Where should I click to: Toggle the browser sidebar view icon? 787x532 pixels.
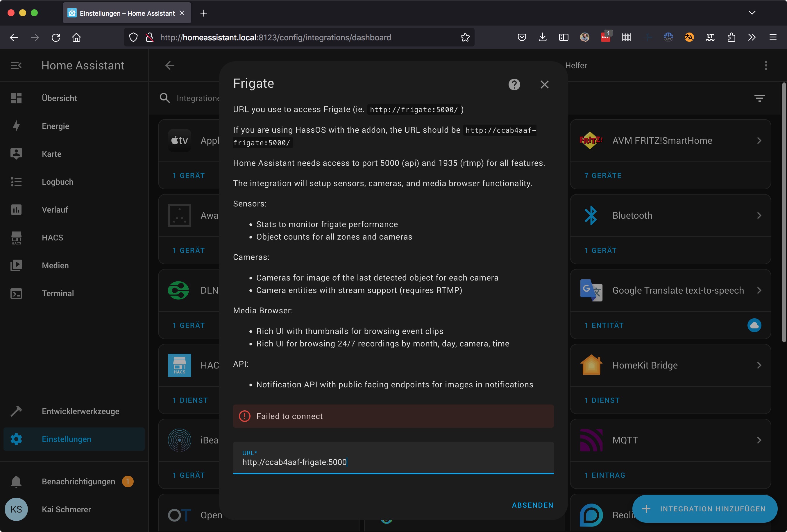pos(564,37)
